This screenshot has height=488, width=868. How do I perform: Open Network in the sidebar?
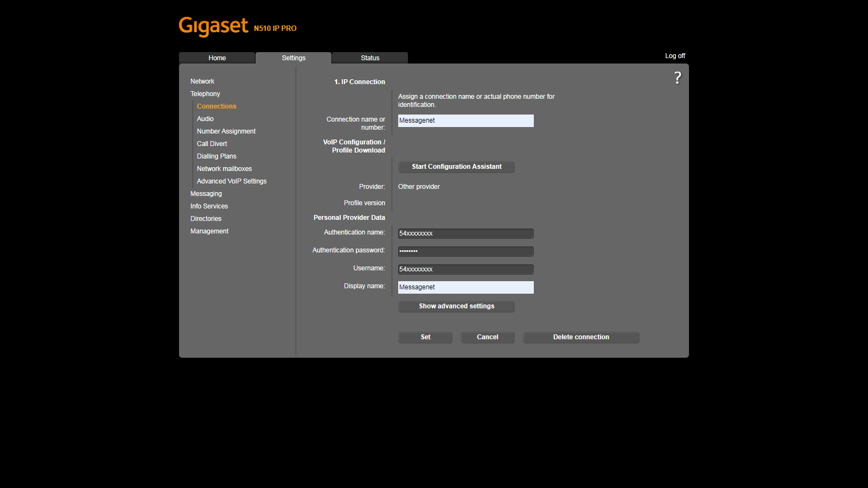pyautogui.click(x=202, y=81)
